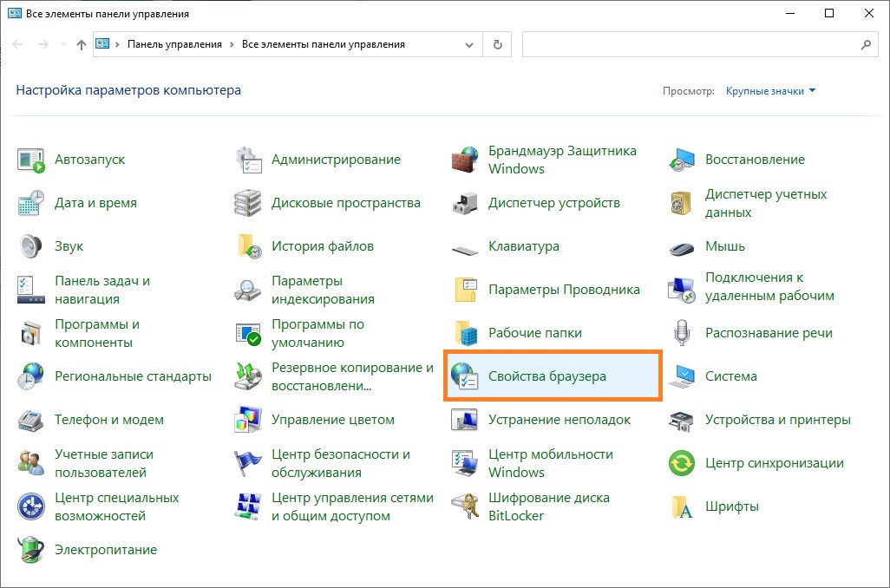
Task: Click the Брандмауэр Защитника Windows firewall icon
Action: pyautogui.click(x=465, y=160)
